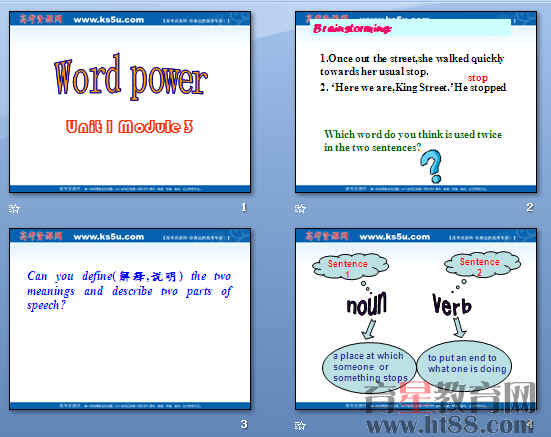The width and height of the screenshot is (551, 437).
Task: Click the 'to put an end to' oval
Action: click(464, 365)
